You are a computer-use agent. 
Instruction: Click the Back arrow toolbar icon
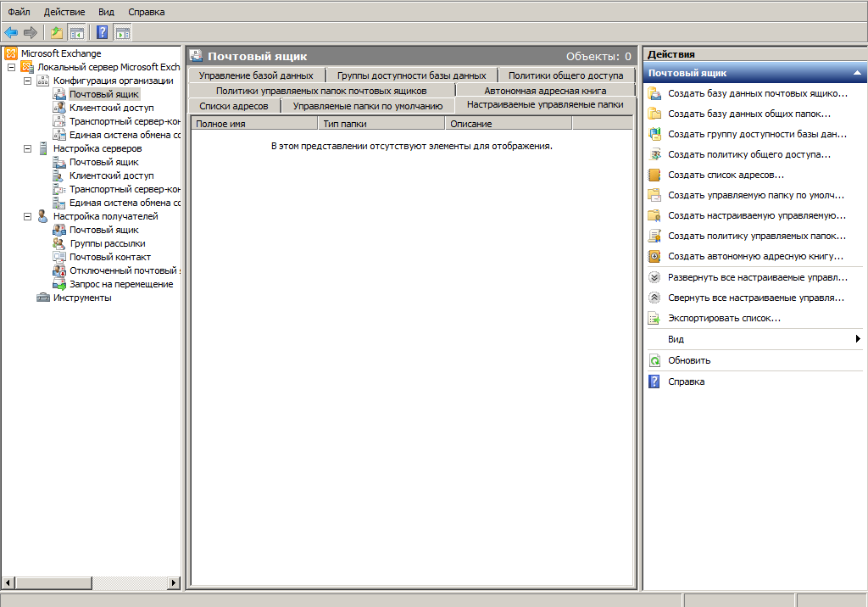click(x=11, y=33)
